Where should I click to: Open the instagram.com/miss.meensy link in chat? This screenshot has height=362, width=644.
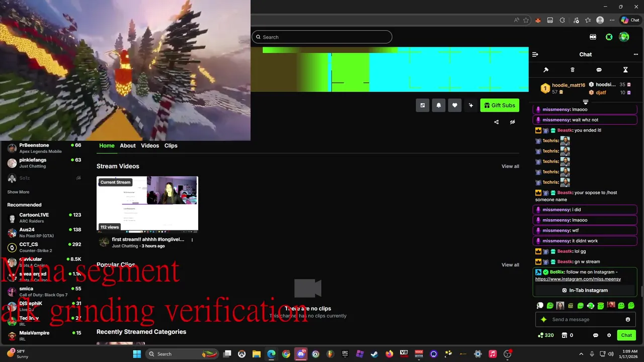[x=578, y=279]
